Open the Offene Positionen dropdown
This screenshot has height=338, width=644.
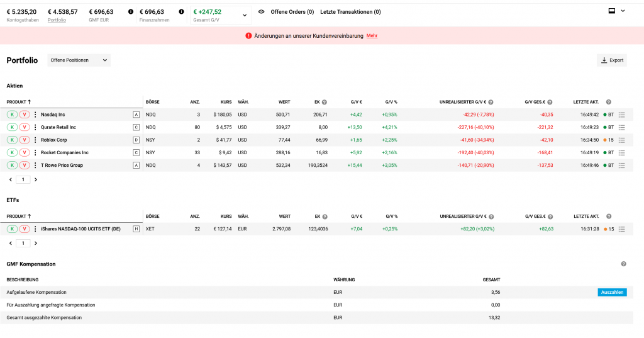79,60
